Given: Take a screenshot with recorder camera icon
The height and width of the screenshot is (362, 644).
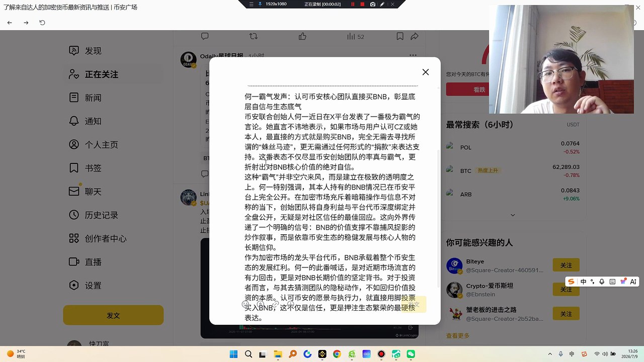Looking at the screenshot, I should [373, 4].
